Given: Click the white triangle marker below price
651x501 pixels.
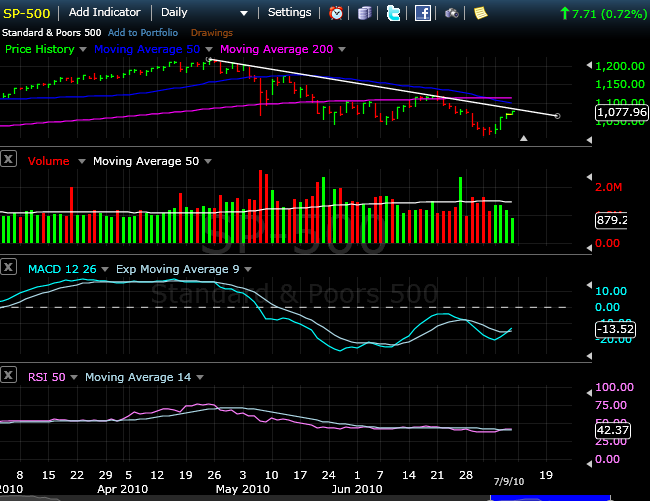Looking at the screenshot, I should pos(524,139).
